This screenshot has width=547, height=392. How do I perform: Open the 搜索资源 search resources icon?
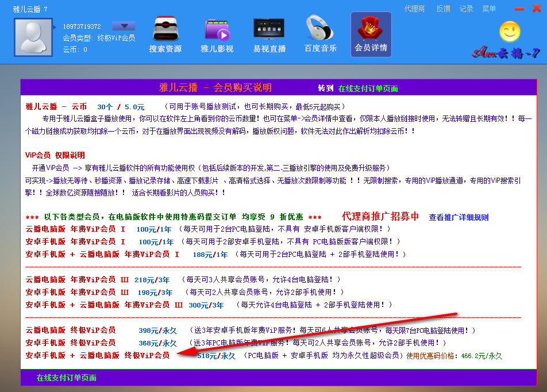(x=165, y=34)
